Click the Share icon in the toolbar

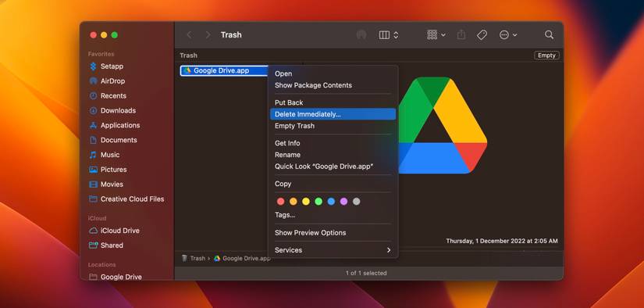pos(461,35)
